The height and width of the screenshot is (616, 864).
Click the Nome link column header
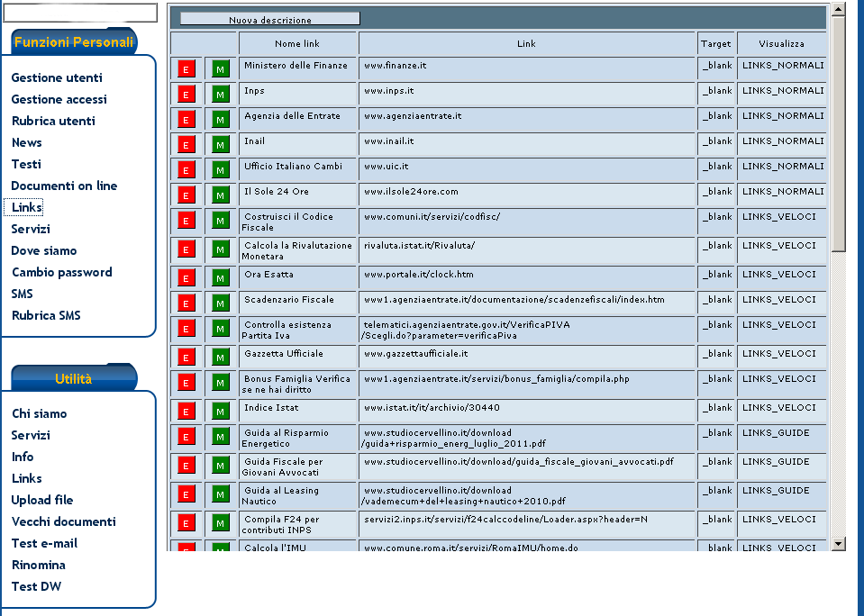tap(297, 43)
